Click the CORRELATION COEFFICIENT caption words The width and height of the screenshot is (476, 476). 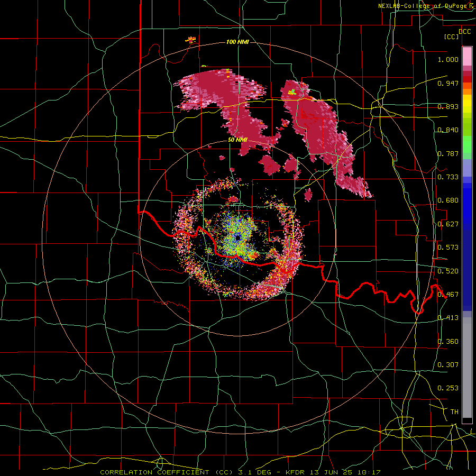click(154, 472)
